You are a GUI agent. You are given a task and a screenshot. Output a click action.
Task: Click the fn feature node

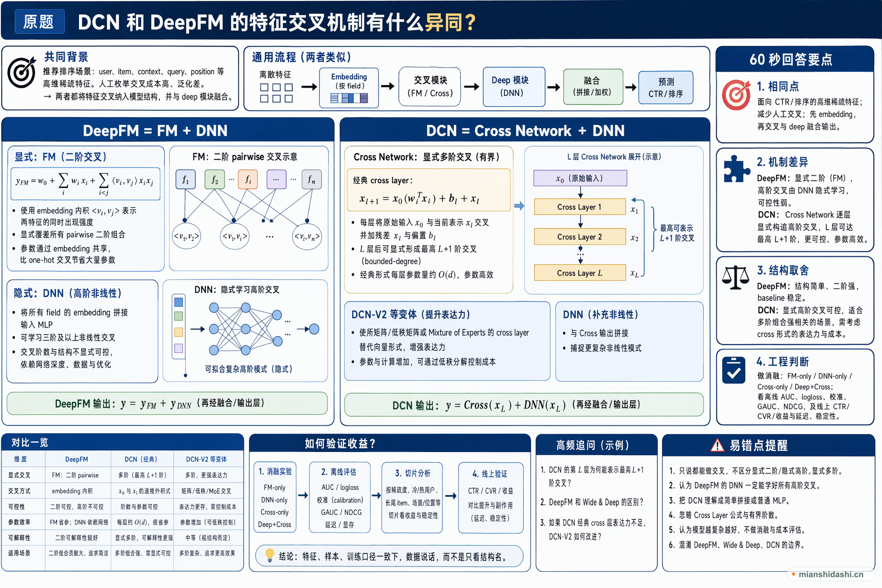[x=311, y=180]
